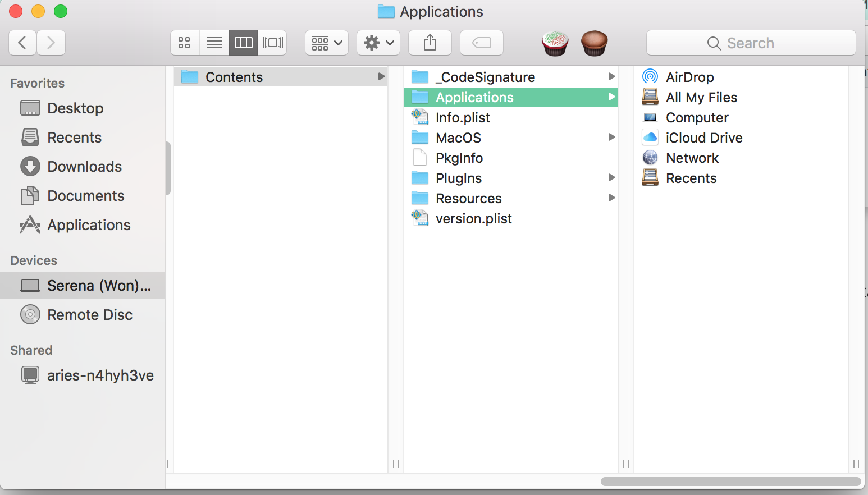
Task: Click the Info.plist file icon
Action: point(420,117)
